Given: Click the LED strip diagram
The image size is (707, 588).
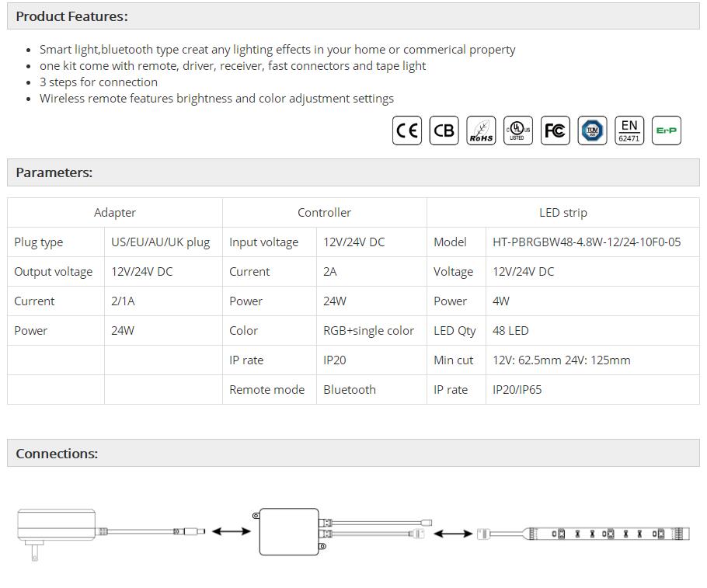Looking at the screenshot, I should point(583,534).
